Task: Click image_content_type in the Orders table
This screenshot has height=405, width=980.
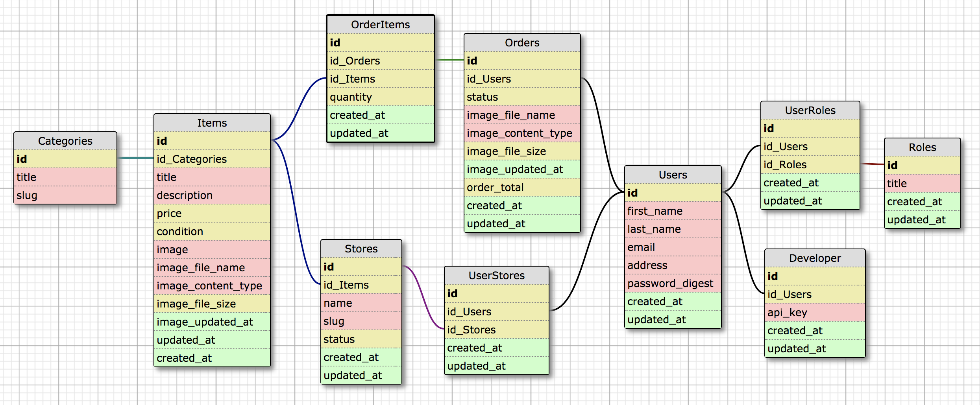Action: click(x=522, y=133)
